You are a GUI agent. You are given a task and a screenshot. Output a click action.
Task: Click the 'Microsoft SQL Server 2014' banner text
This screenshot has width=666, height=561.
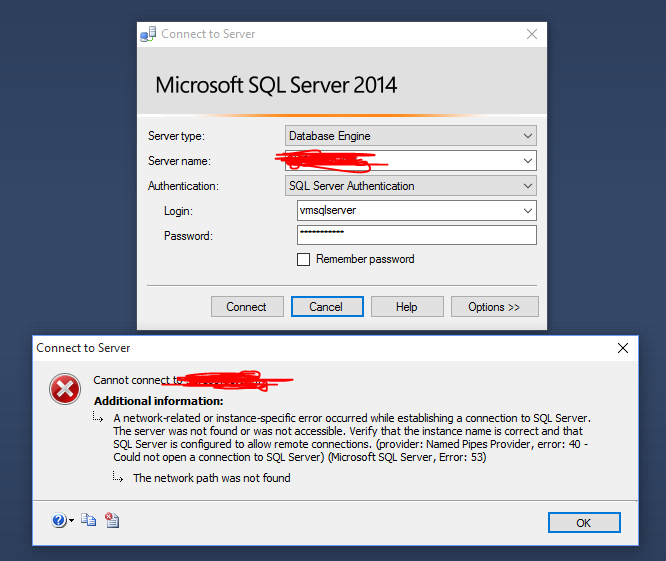276,85
